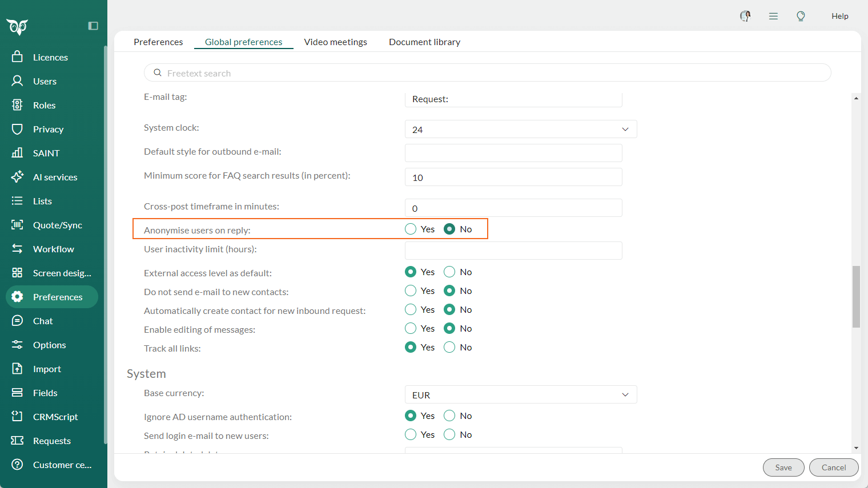Image resolution: width=868 pixels, height=488 pixels.
Task: Open the Base currency dropdown
Action: (520, 394)
